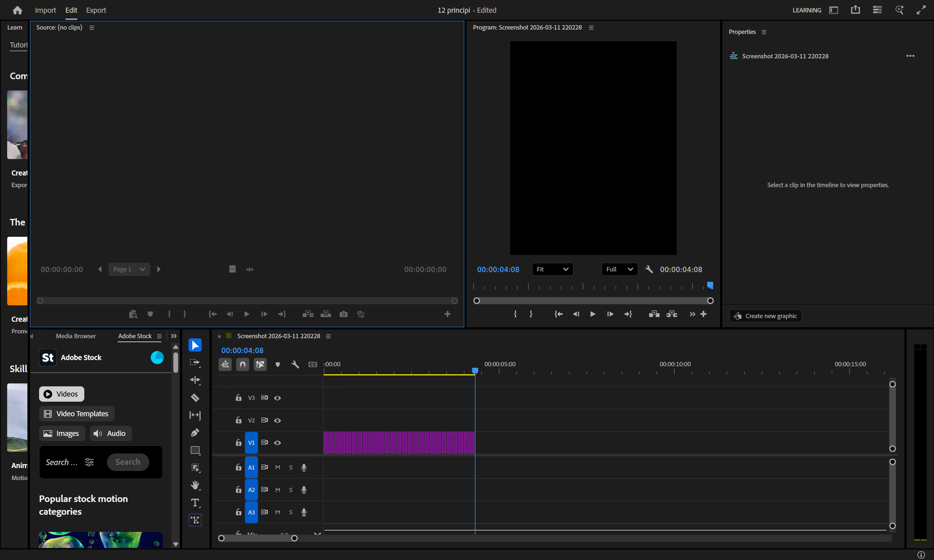Select the Ripple Edit tool
The height and width of the screenshot is (560, 934).
195,380
